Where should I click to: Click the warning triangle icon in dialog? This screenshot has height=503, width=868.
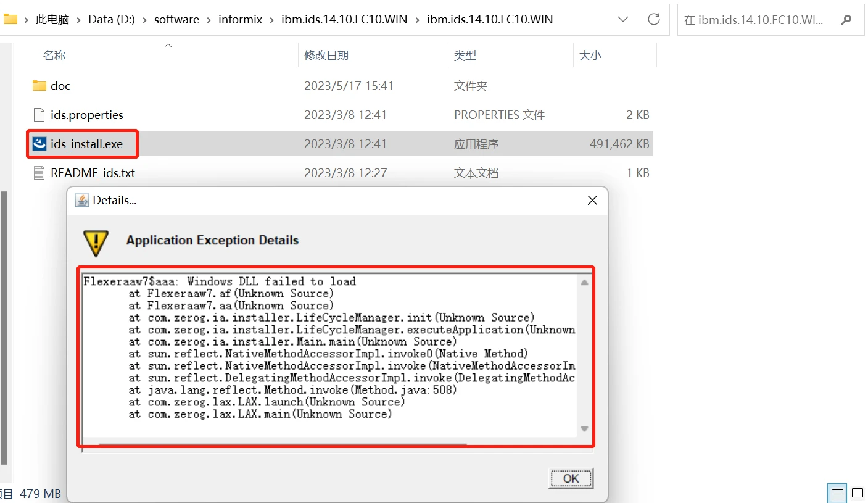(96, 243)
